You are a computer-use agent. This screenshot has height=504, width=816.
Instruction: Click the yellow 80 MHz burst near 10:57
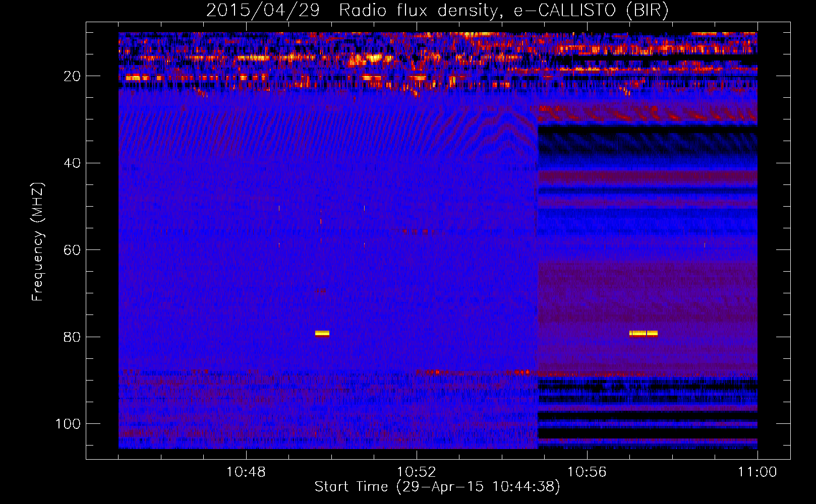coord(644,333)
